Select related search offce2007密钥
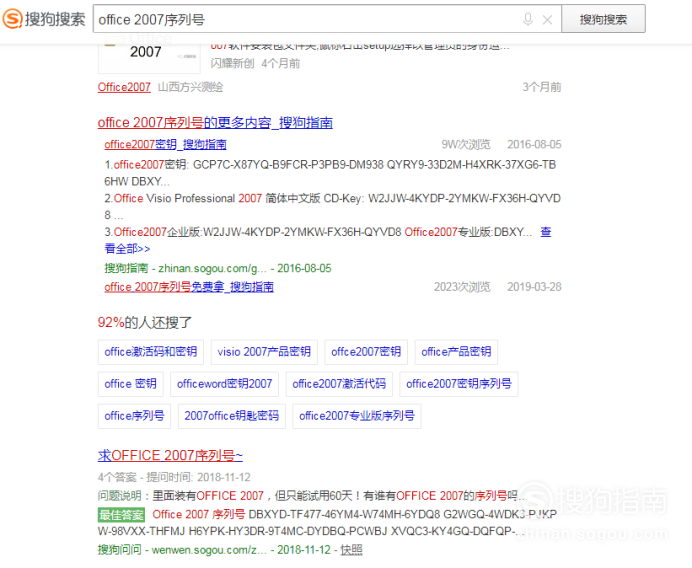The image size is (692, 568). click(366, 352)
